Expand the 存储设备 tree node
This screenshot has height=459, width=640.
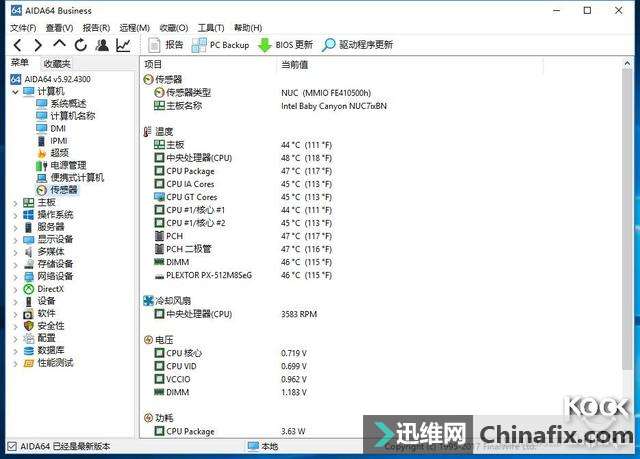tap(15, 264)
